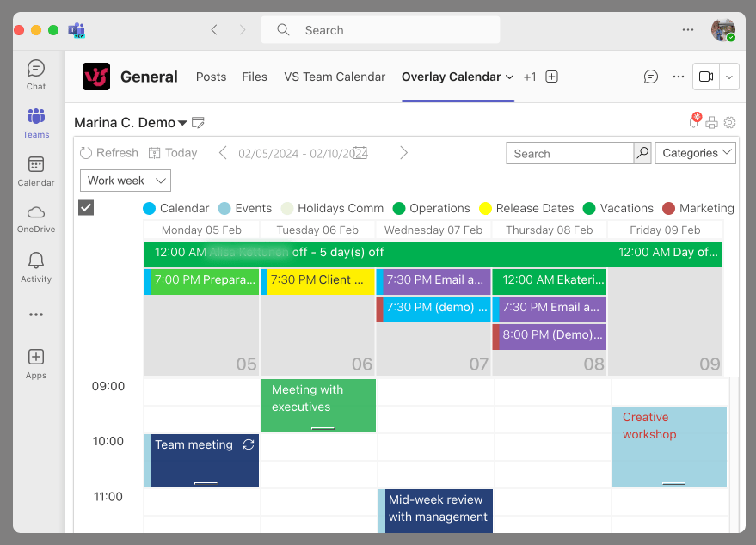Start a meeting with the camera button

pos(706,77)
